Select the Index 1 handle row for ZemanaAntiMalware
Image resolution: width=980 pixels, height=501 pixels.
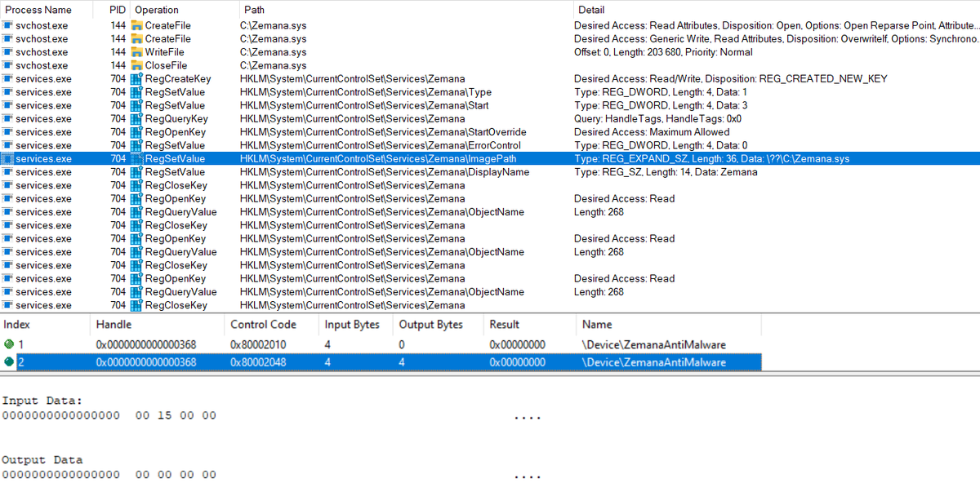point(367,344)
